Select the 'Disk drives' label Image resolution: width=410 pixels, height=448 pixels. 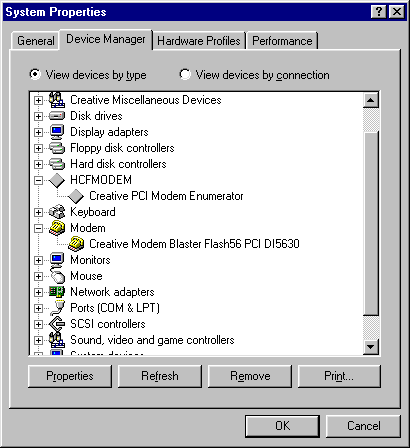[96, 116]
